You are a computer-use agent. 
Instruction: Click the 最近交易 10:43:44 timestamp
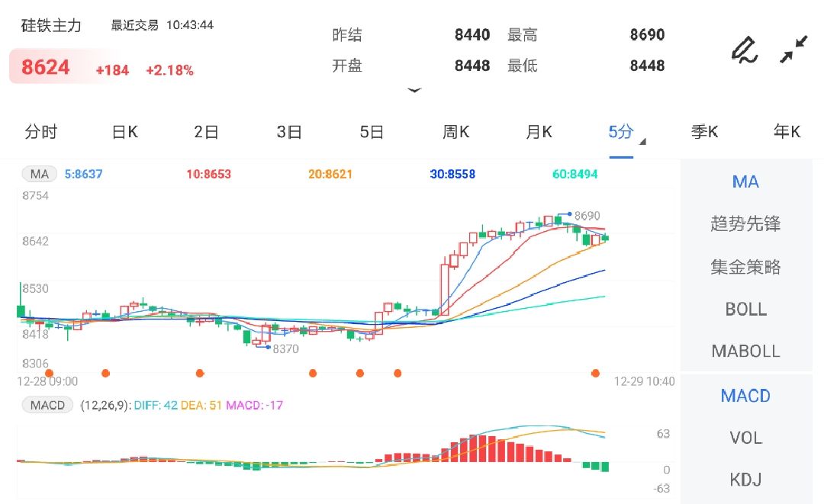point(162,25)
